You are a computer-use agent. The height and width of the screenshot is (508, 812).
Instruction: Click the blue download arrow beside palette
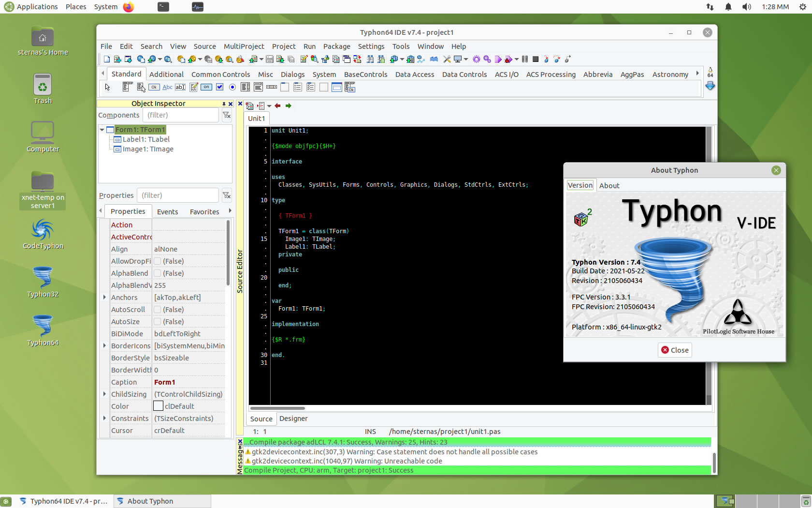[710, 86]
